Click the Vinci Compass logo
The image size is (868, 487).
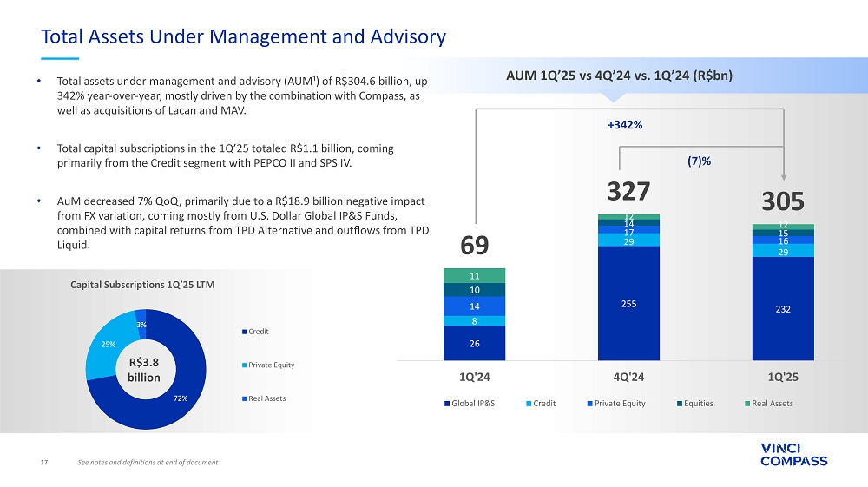tap(792, 454)
